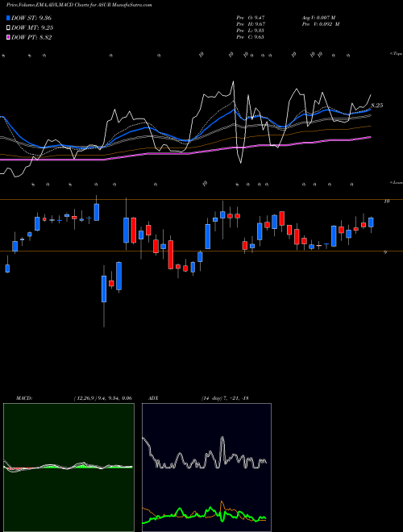Click the ADX (14 day) parameter values
This screenshot has width=403, height=532.
225,398
